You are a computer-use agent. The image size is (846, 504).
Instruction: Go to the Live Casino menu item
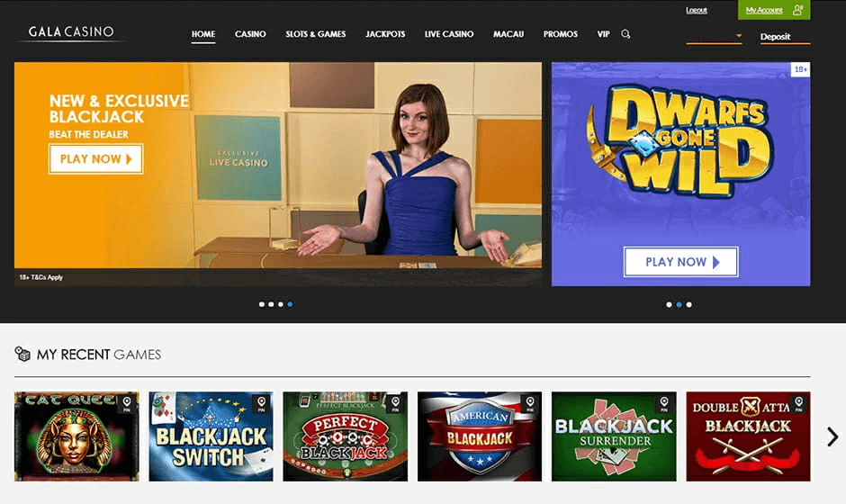point(448,34)
